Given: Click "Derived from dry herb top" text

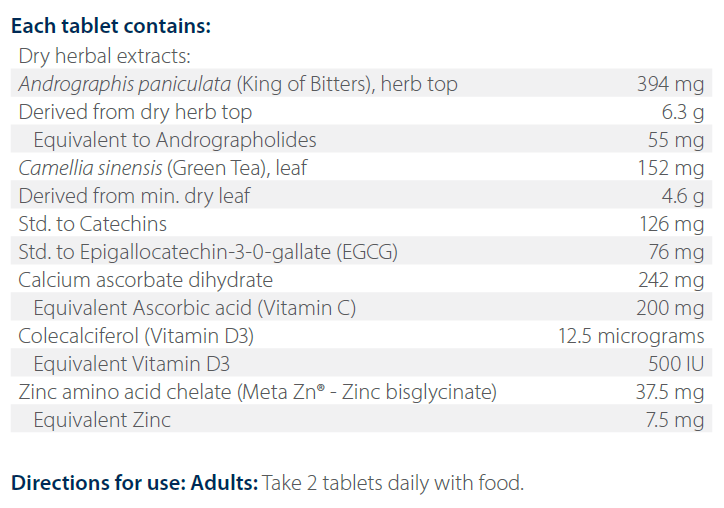Looking at the screenshot, I should point(135,112).
